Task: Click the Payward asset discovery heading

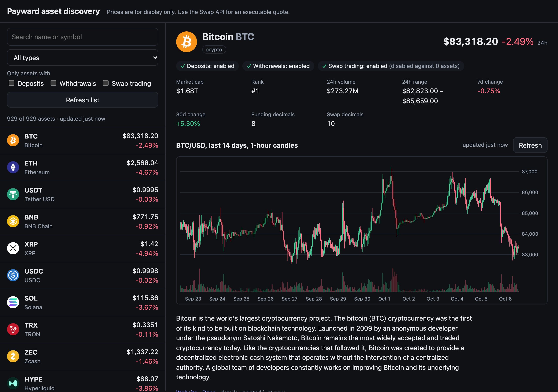Action: pyautogui.click(x=53, y=11)
